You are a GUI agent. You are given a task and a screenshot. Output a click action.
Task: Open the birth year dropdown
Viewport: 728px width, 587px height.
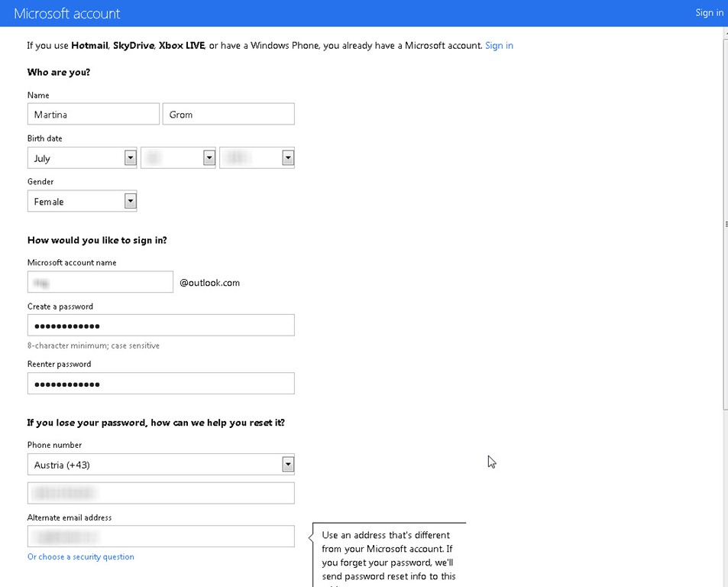257,158
